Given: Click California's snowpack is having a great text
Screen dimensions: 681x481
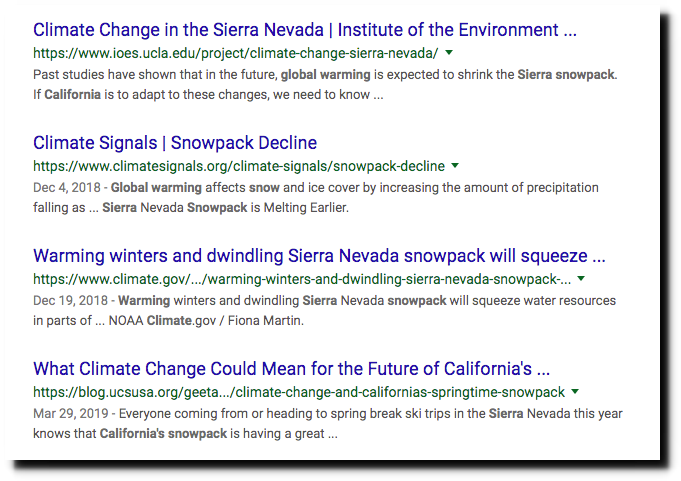Looking at the screenshot, I should tap(218, 433).
